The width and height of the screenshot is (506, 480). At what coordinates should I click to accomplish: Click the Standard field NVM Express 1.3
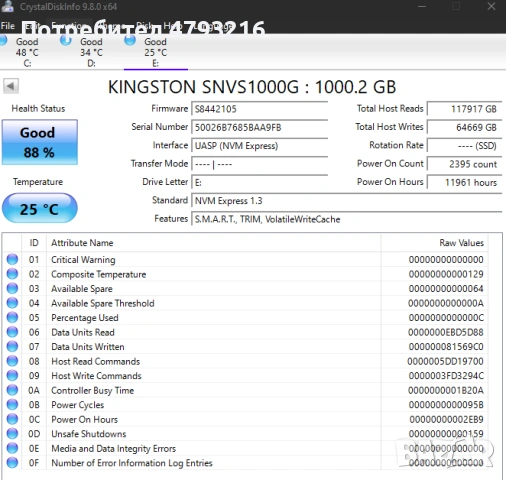(x=347, y=201)
